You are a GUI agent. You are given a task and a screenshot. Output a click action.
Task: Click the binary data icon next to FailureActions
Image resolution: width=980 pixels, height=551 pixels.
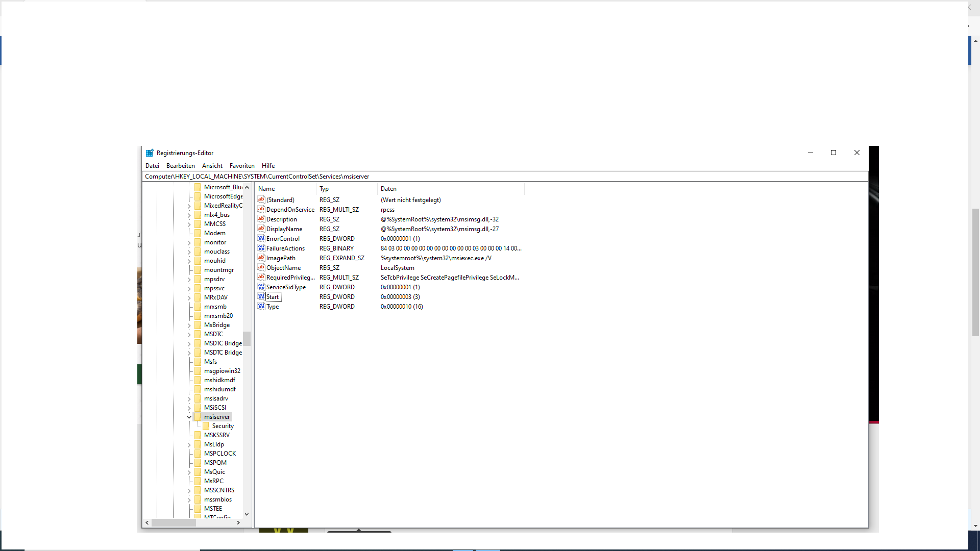pyautogui.click(x=261, y=248)
